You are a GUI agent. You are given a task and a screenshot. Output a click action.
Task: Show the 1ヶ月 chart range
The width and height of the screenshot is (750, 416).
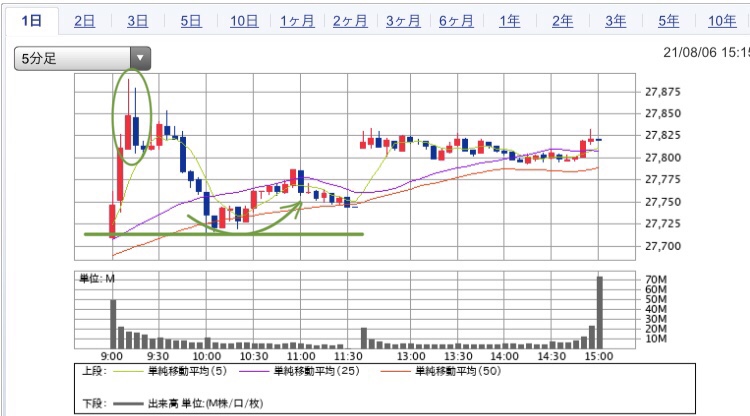click(296, 21)
